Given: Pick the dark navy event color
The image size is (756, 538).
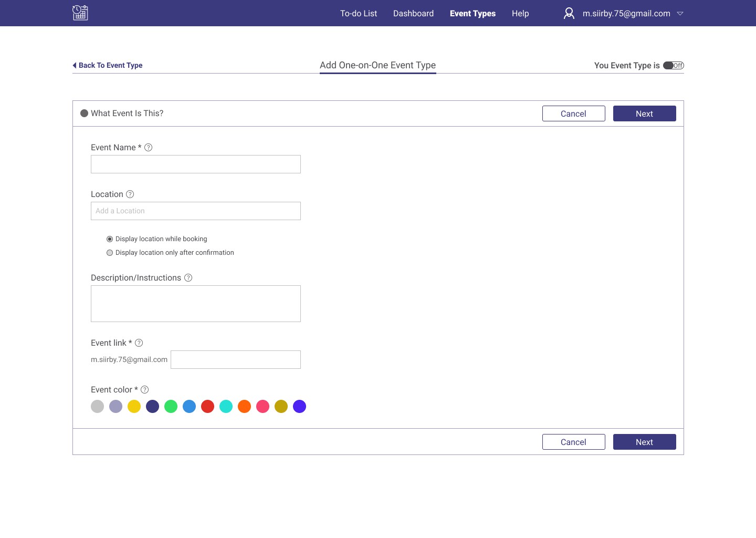Looking at the screenshot, I should click(153, 406).
